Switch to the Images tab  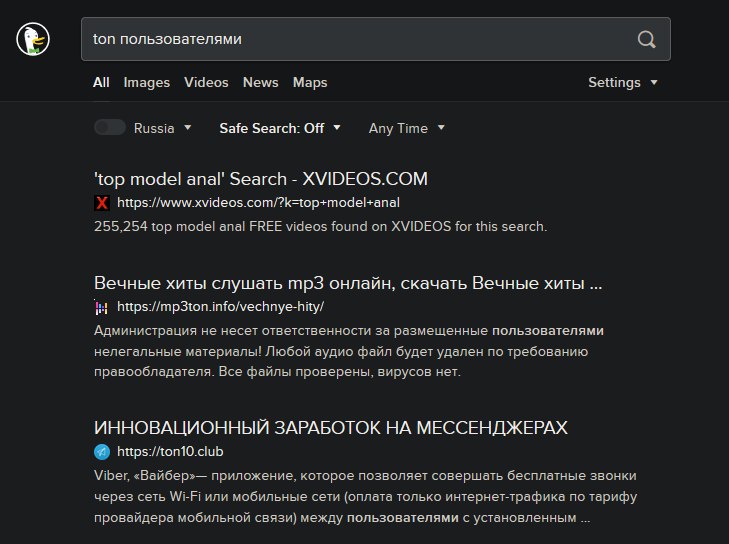pyautogui.click(x=146, y=82)
